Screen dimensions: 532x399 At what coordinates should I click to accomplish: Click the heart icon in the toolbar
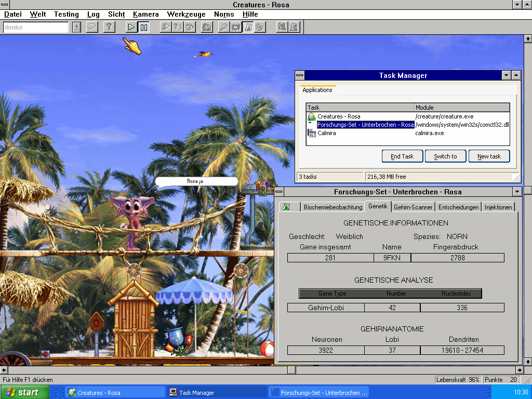pyautogui.click(x=236, y=27)
